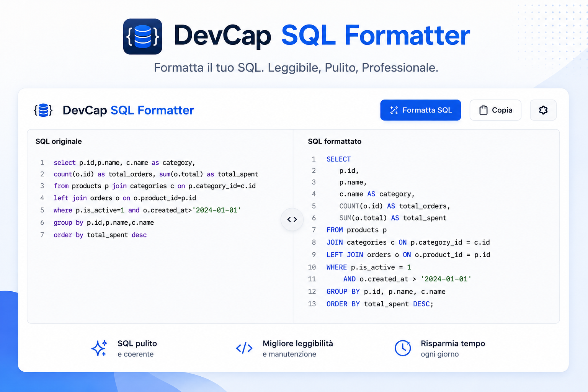Click original line 'select p.id,p.name, c.name as category,'

[124, 163]
